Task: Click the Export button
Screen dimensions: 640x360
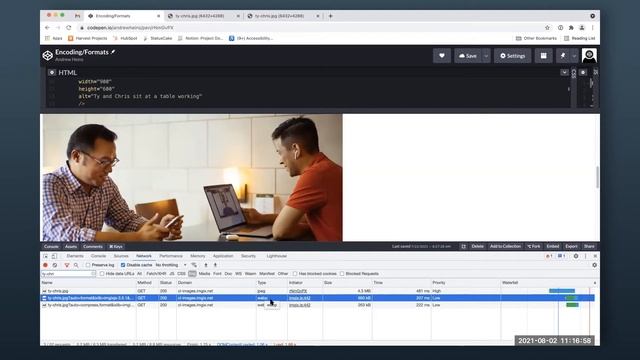Action: [x=571, y=246]
